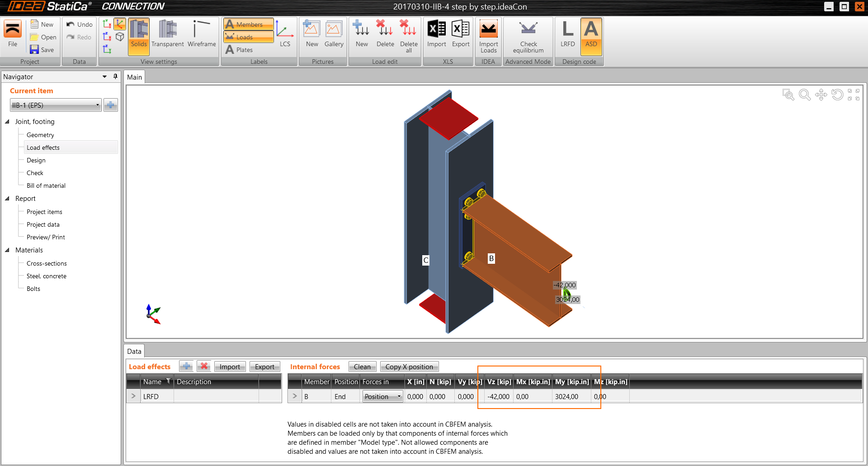
Task: Toggle the Members labels display
Action: click(x=249, y=24)
